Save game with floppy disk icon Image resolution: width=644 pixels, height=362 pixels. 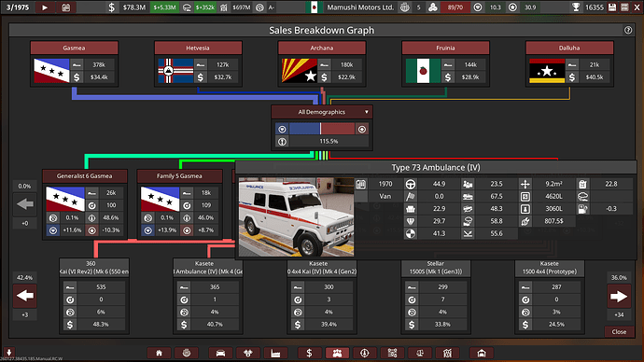[x=612, y=7]
